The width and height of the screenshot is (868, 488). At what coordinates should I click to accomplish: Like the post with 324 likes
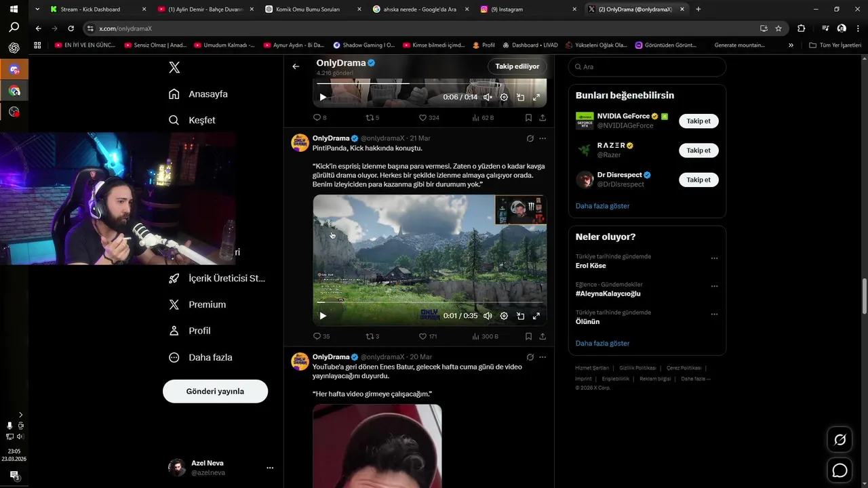coord(429,117)
